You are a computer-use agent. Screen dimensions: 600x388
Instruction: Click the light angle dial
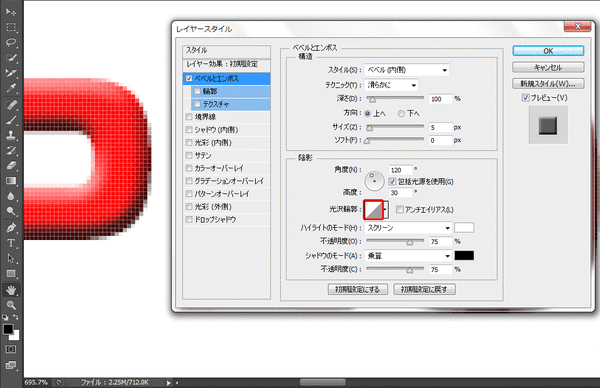tap(374, 181)
